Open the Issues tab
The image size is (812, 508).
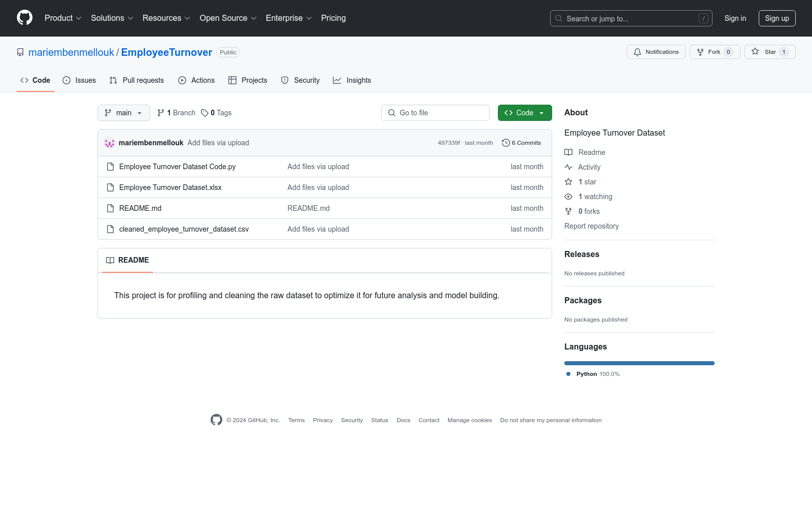[79, 80]
